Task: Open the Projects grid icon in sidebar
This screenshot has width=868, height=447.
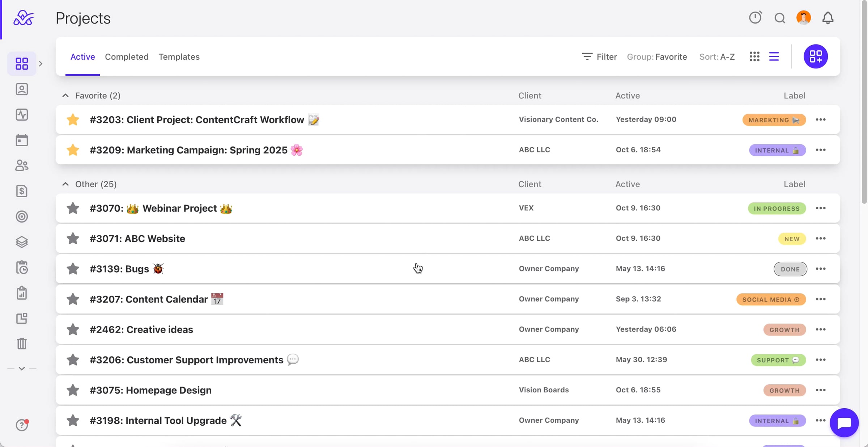Action: pos(22,64)
